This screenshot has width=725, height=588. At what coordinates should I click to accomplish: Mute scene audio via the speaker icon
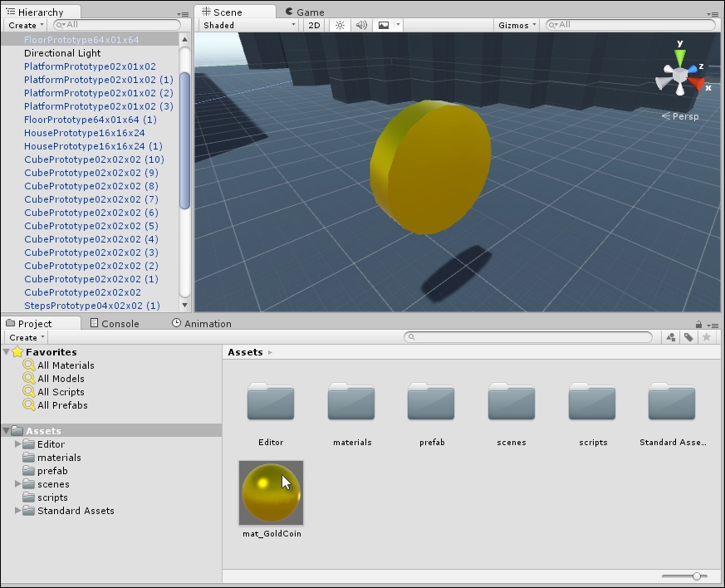pos(361,25)
